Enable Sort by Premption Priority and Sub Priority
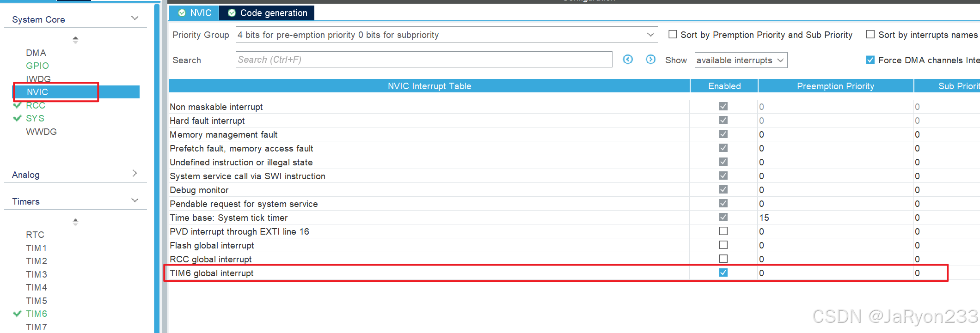The width and height of the screenshot is (980, 333). 673,35
